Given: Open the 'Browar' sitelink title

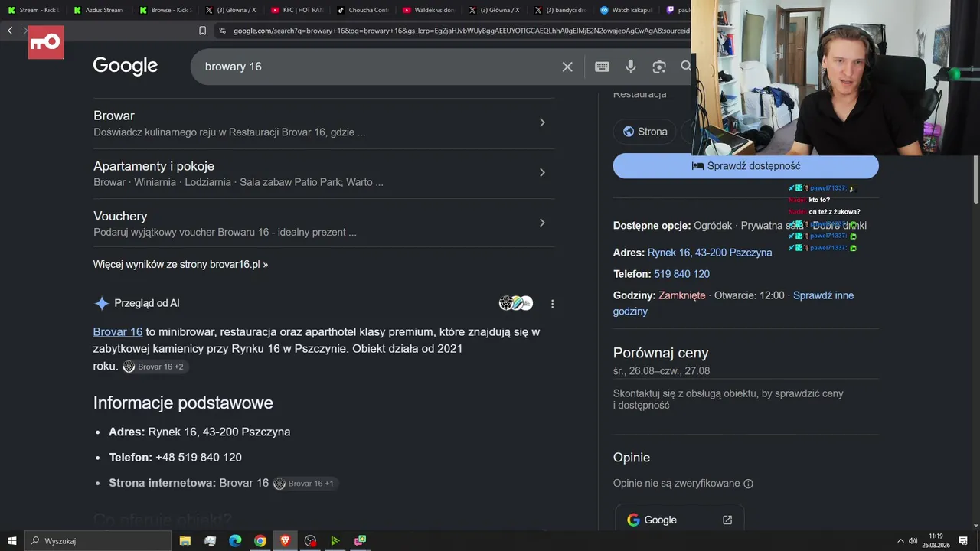Looking at the screenshot, I should point(114,116).
